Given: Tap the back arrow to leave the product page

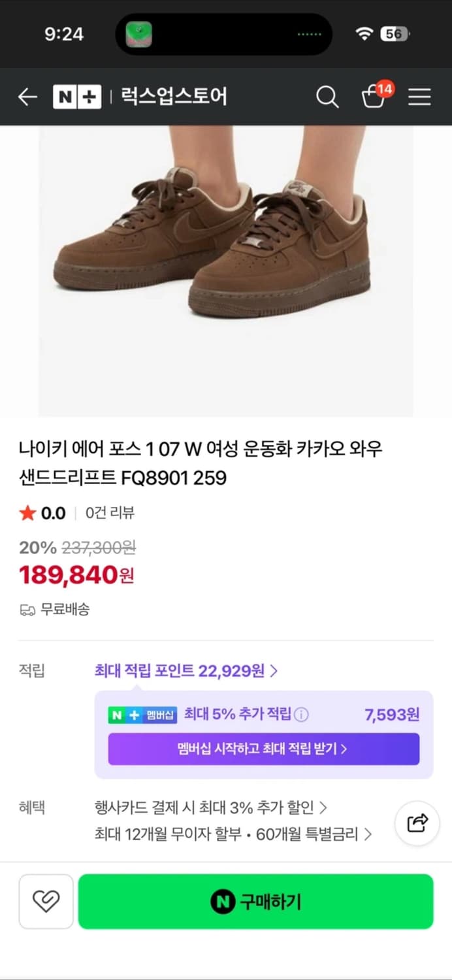Looking at the screenshot, I should tap(27, 96).
